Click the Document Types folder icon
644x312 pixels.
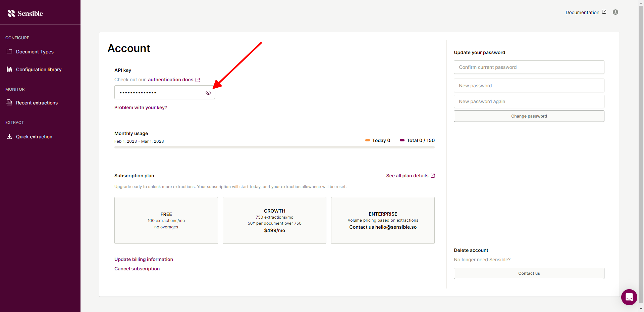[9, 51]
